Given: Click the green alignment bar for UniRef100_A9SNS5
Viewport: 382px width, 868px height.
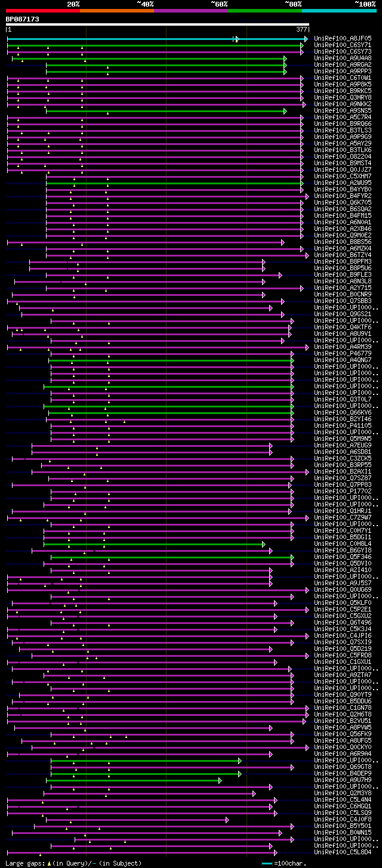Looking at the screenshot, I should tap(166, 111).
